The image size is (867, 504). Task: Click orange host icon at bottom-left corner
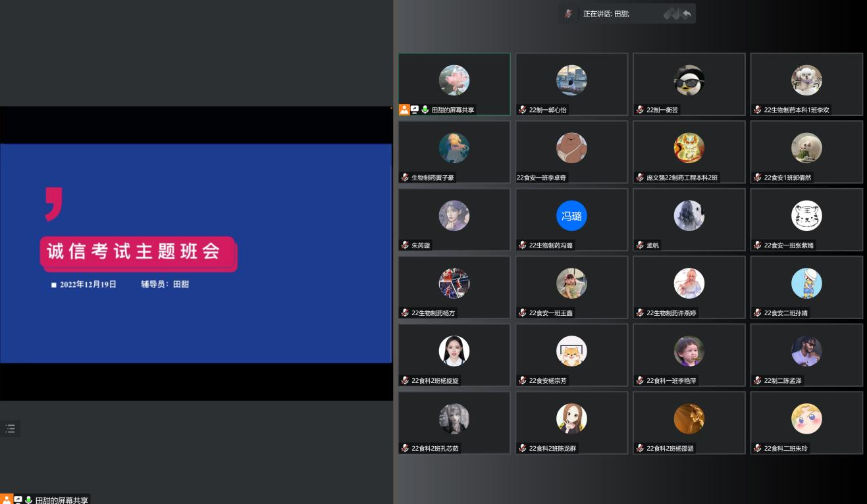point(6,499)
